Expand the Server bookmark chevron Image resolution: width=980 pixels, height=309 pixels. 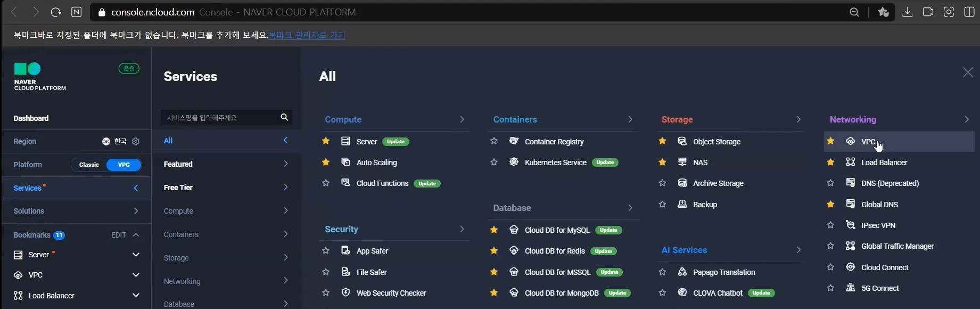(x=136, y=255)
